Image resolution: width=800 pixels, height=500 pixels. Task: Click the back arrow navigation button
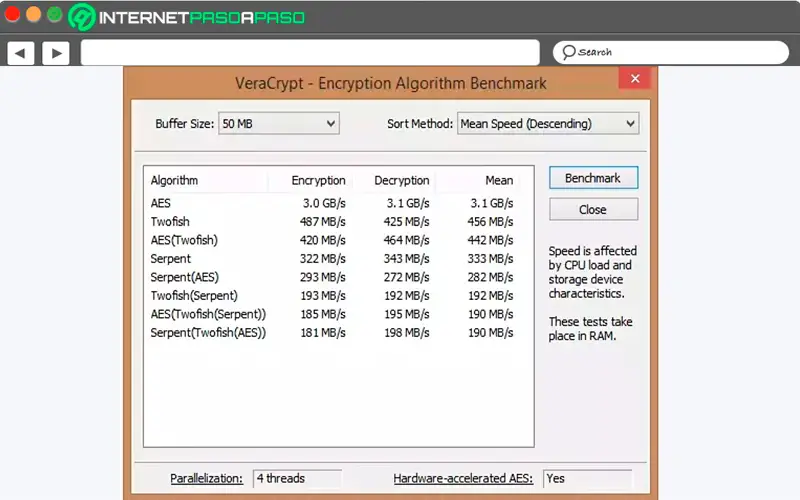pos(20,53)
